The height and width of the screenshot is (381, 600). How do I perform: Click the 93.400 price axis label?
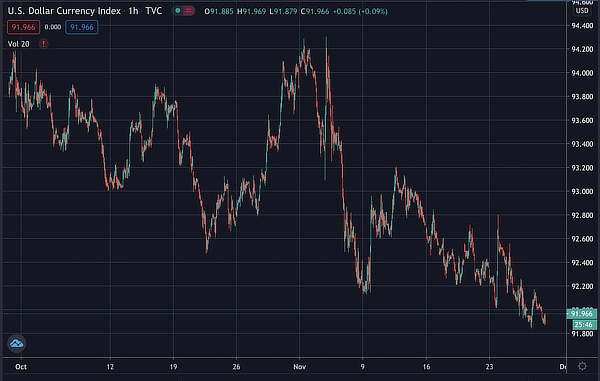coord(582,144)
